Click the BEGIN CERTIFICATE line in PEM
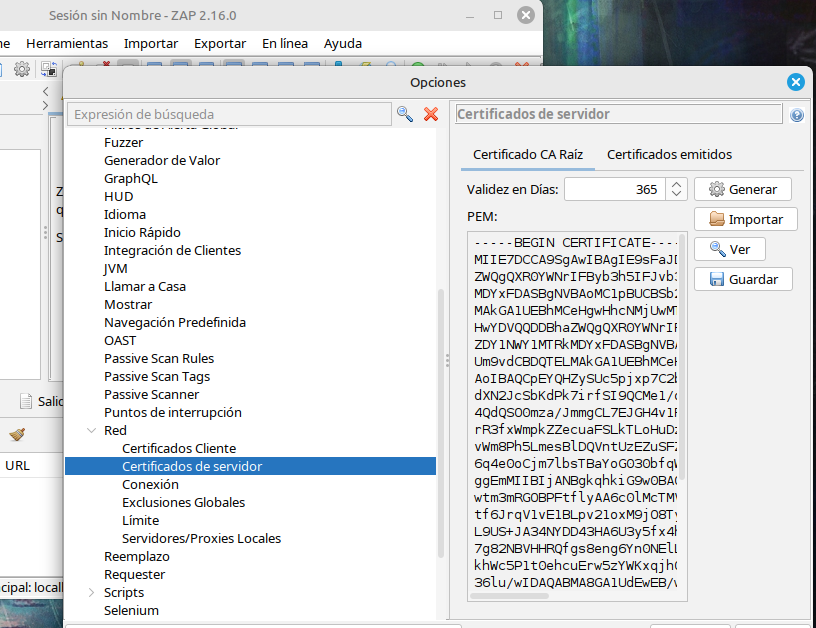816x628 pixels. coord(575,243)
